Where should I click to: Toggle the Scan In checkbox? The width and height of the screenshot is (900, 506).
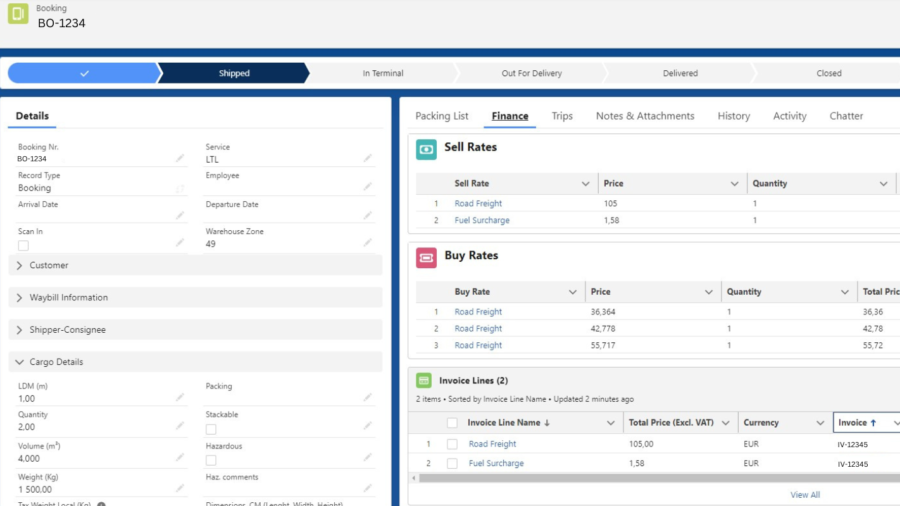tap(23, 245)
